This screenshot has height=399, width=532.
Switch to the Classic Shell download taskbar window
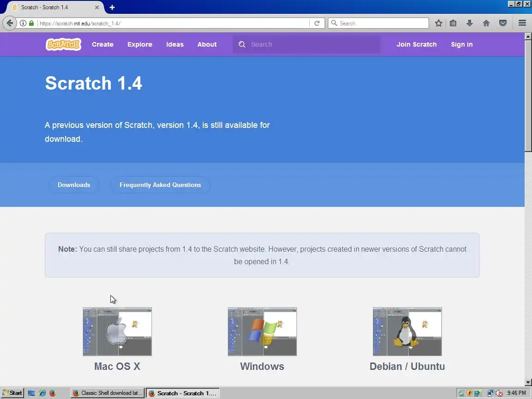pyautogui.click(x=107, y=393)
